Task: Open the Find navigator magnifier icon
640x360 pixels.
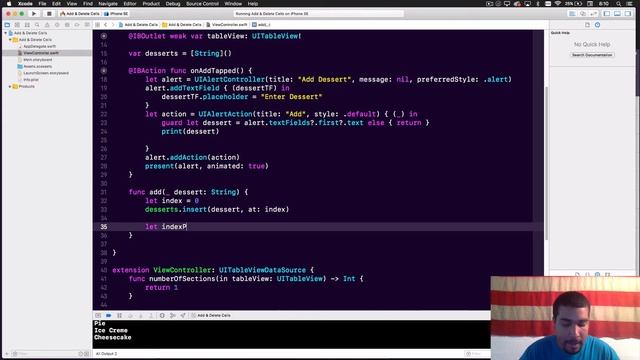Action: (x=37, y=25)
